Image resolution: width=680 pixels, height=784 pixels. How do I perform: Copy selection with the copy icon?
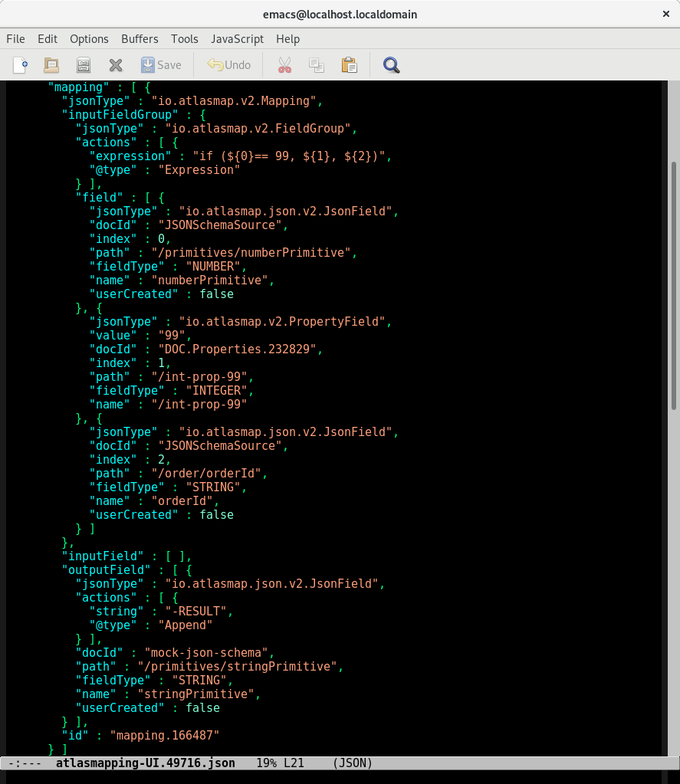[x=317, y=65]
